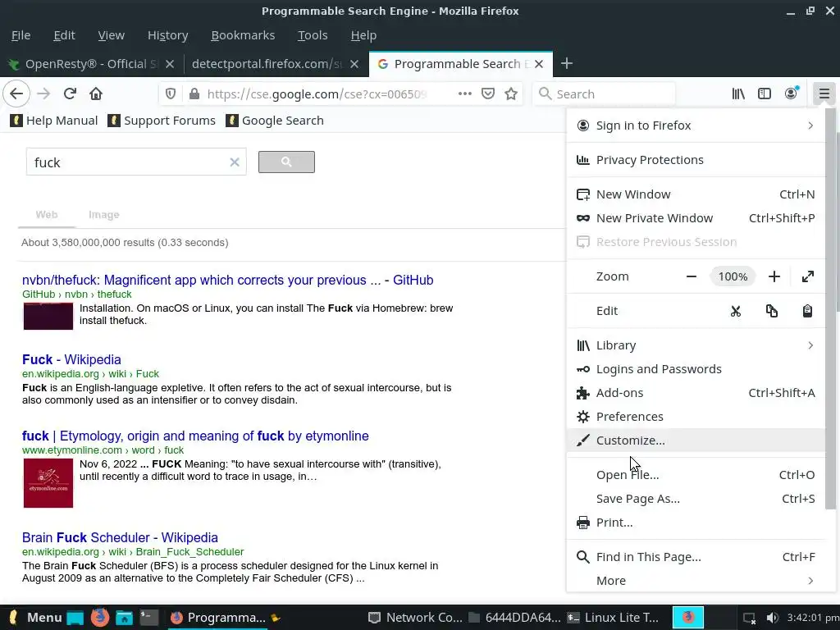Open Preferences from the menu
This screenshot has height=630, width=840.
coord(696,416)
